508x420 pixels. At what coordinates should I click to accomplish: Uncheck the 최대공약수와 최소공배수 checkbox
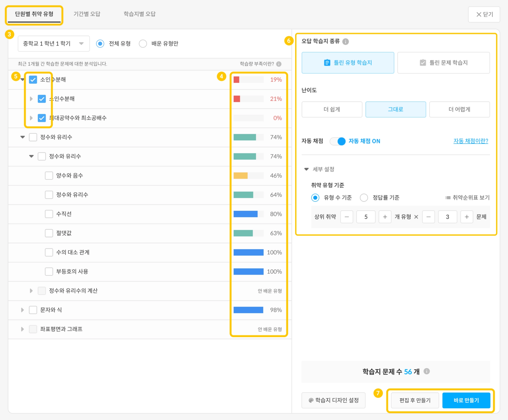42,118
